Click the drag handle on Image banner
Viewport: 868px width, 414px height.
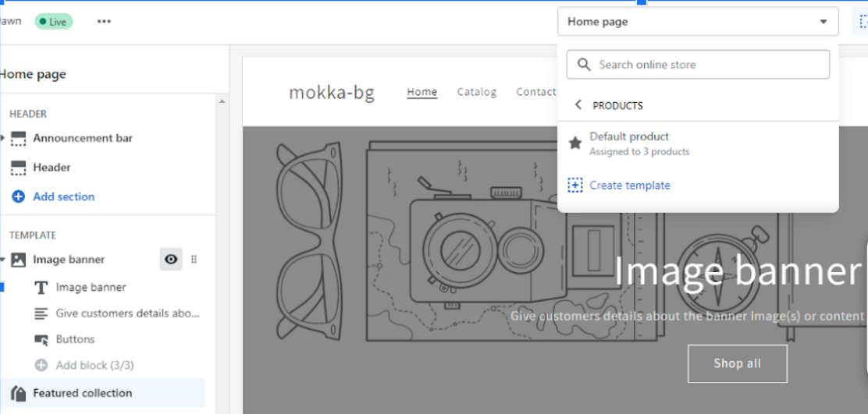click(194, 260)
